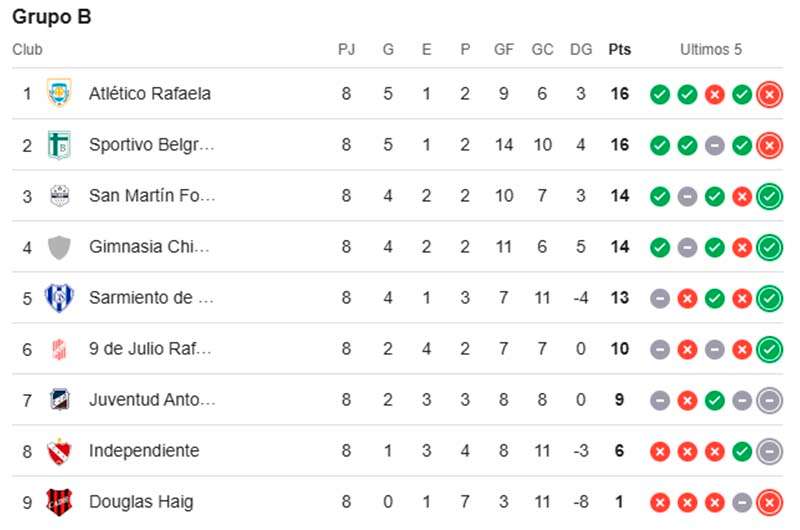Click the San Martín Formosa crest icon
The height and width of the screenshot is (530, 800).
tap(60, 196)
